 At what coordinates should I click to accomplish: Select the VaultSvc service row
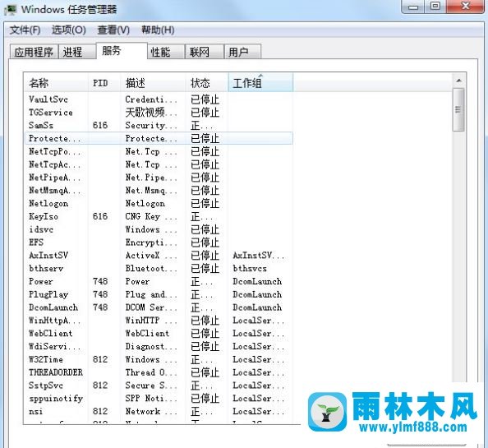point(159,99)
